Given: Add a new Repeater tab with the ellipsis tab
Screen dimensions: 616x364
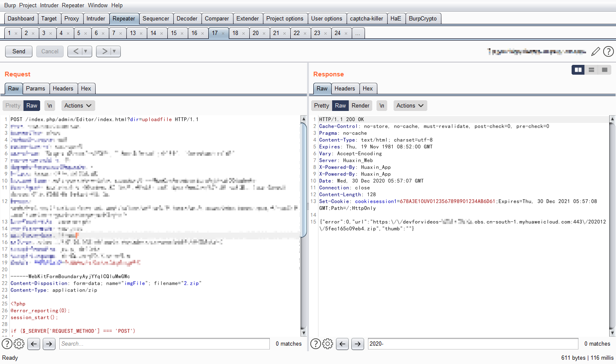Looking at the screenshot, I should [x=359, y=33].
